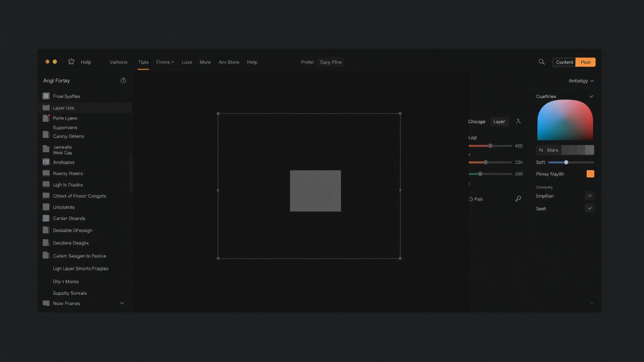644x362 pixels.
Task: Click the key icon next to Pele
Action: 518,199
